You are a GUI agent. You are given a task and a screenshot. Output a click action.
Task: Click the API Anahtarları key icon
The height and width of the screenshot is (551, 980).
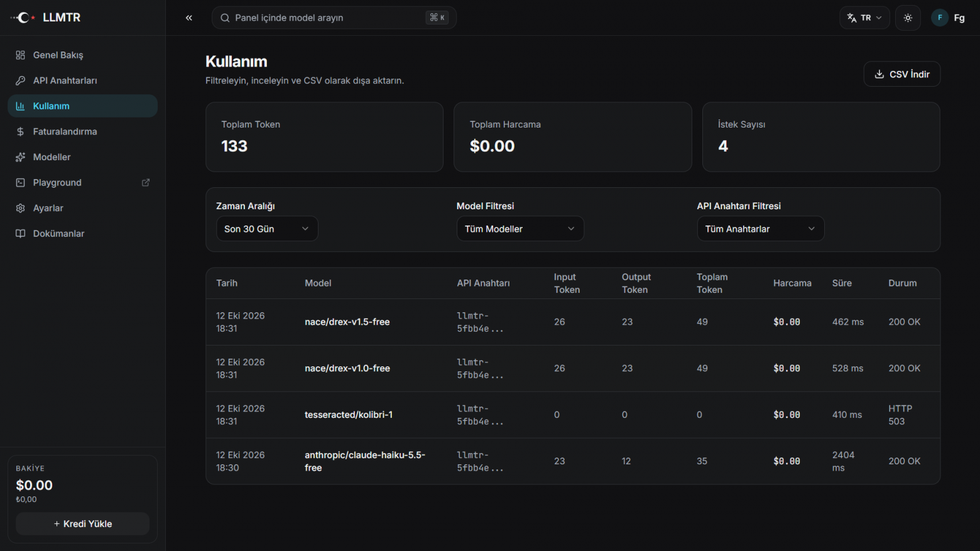click(21, 80)
